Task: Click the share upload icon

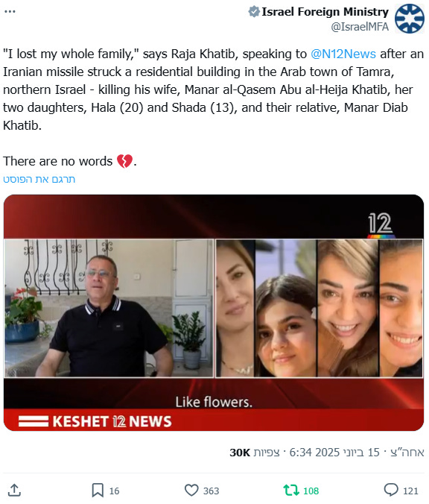Action: pyautogui.click(x=14, y=491)
